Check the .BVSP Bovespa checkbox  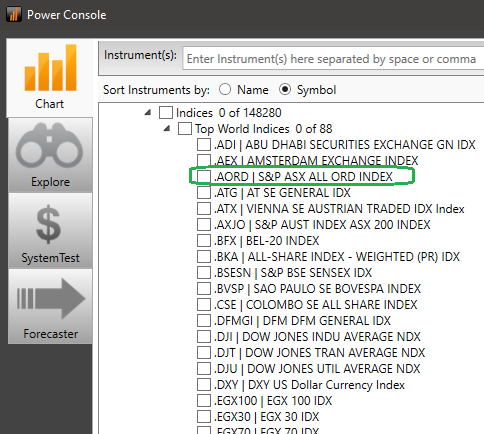(204, 289)
